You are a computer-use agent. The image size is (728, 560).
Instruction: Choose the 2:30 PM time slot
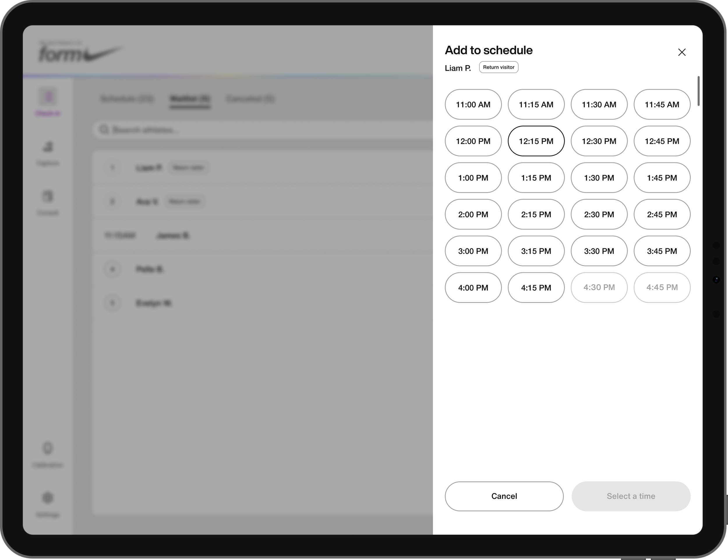pos(599,214)
